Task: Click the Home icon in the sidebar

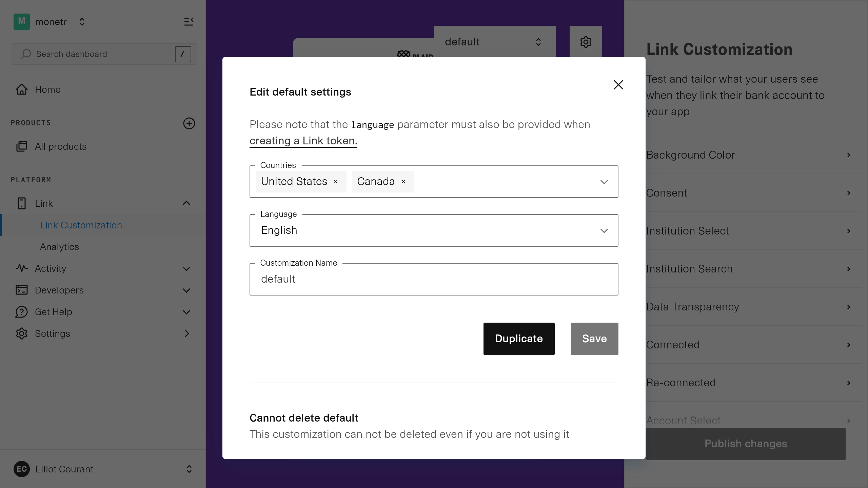Action: (22, 89)
